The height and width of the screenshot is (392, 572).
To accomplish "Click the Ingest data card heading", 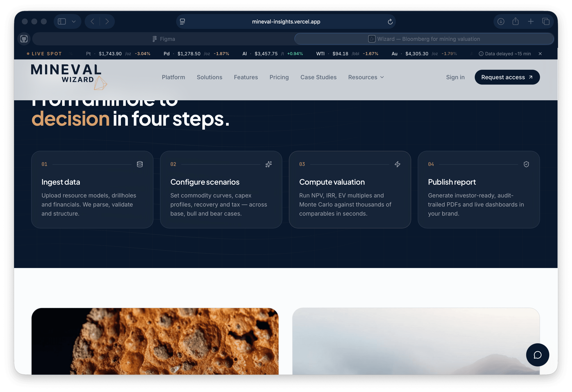I will coord(61,182).
